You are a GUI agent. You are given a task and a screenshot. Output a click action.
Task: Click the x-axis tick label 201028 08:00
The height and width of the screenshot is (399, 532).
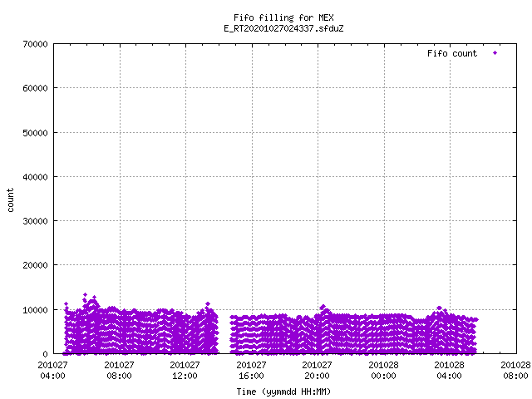pos(515,370)
